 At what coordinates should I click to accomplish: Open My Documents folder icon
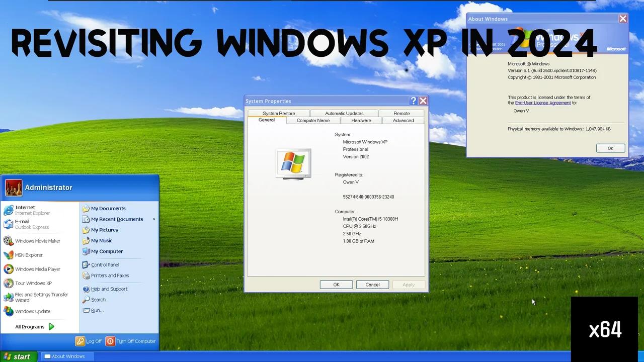pyautogui.click(x=86, y=208)
